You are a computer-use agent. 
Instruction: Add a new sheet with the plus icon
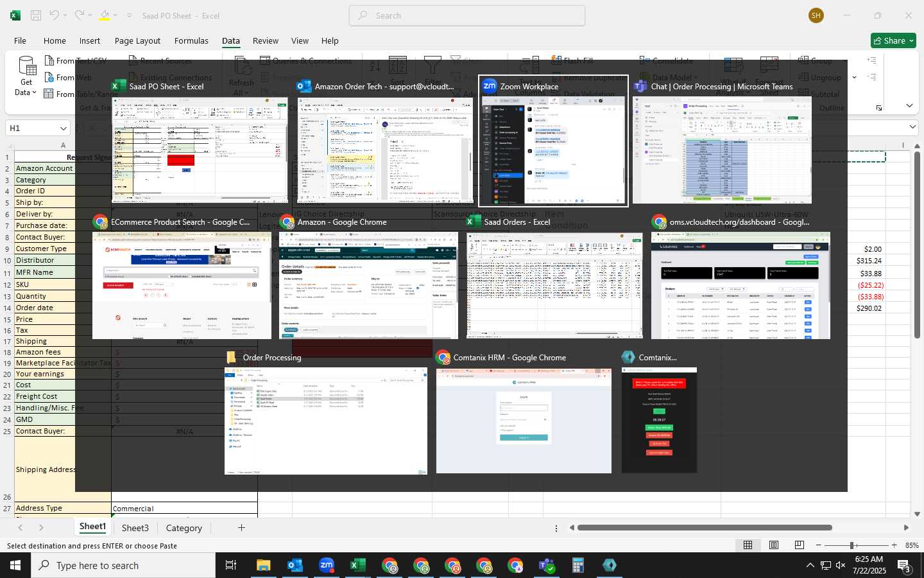coord(241,528)
